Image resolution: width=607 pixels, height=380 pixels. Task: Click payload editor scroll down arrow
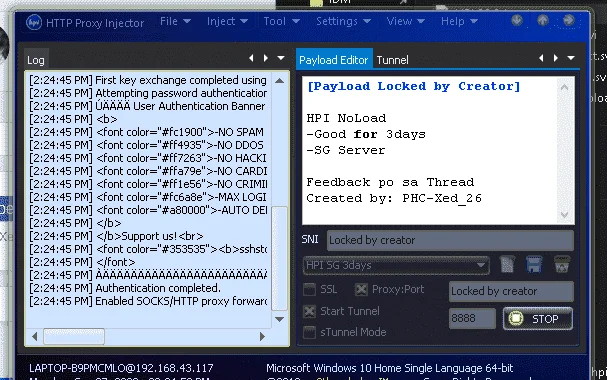pos(564,215)
